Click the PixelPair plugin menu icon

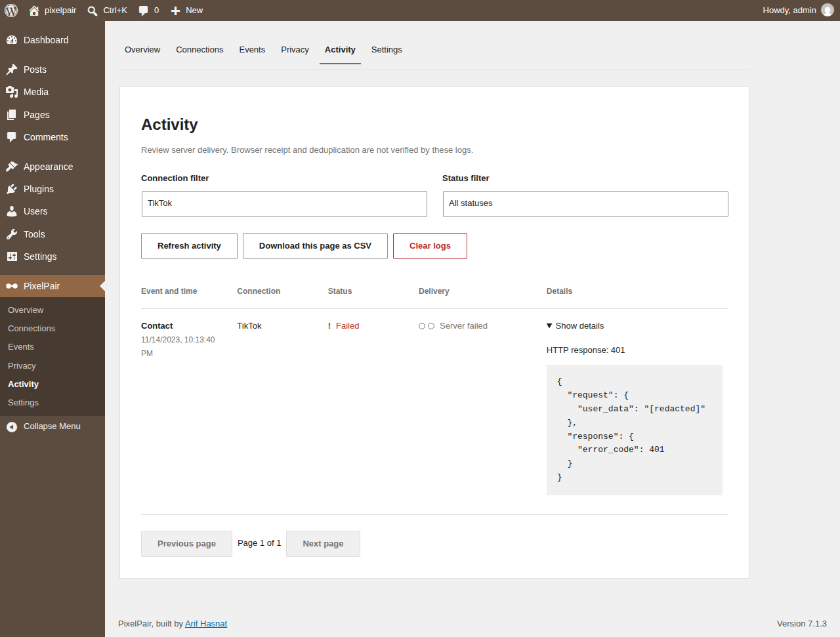12,286
